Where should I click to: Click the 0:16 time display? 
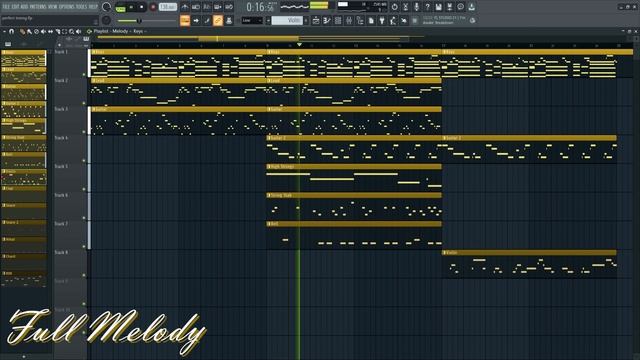click(x=260, y=7)
